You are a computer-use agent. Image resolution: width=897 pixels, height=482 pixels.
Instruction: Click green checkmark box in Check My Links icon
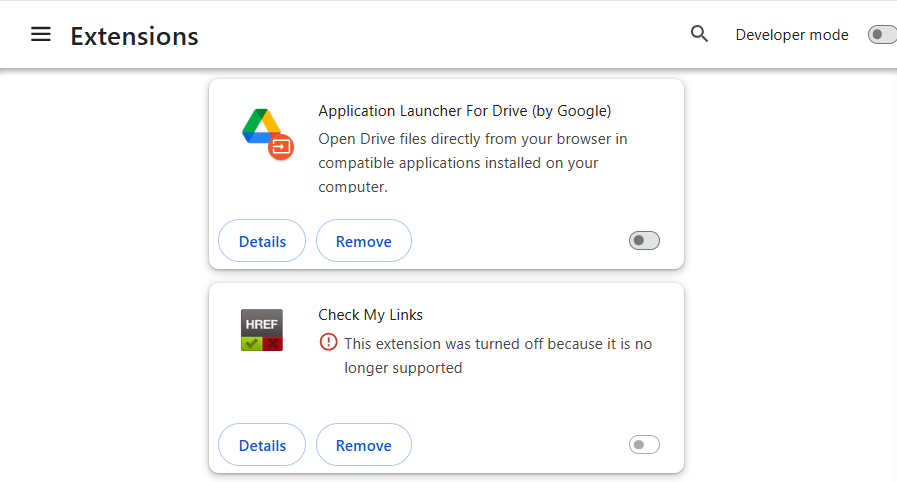[252, 343]
